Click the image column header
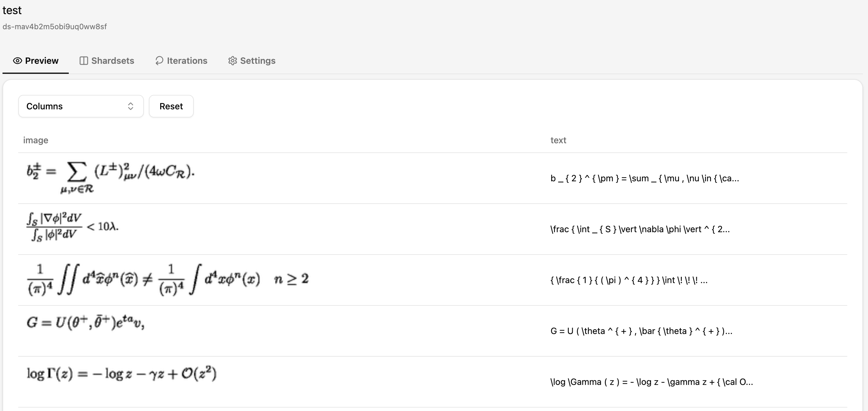The image size is (868, 411). click(x=36, y=140)
